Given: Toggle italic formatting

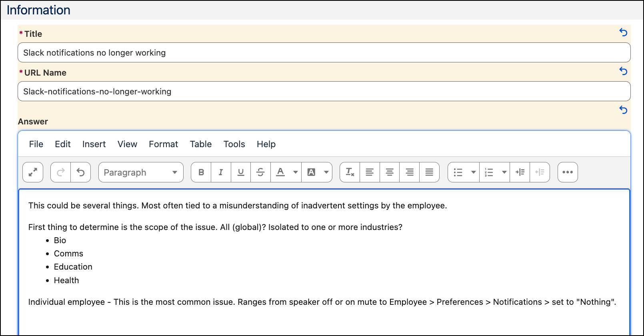Looking at the screenshot, I should coord(221,172).
